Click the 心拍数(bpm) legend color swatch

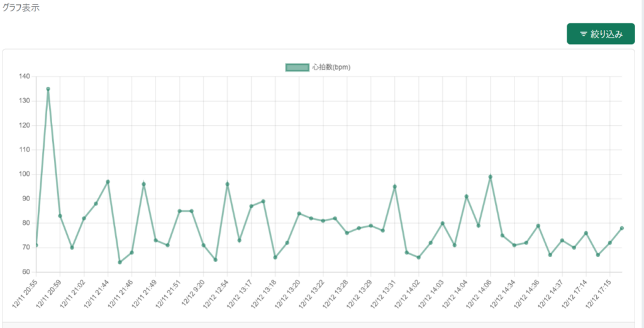297,67
